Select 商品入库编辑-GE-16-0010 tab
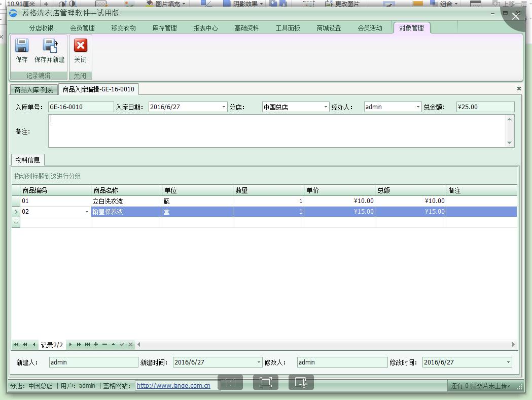Screen dimensions: 532x400 (98, 89)
